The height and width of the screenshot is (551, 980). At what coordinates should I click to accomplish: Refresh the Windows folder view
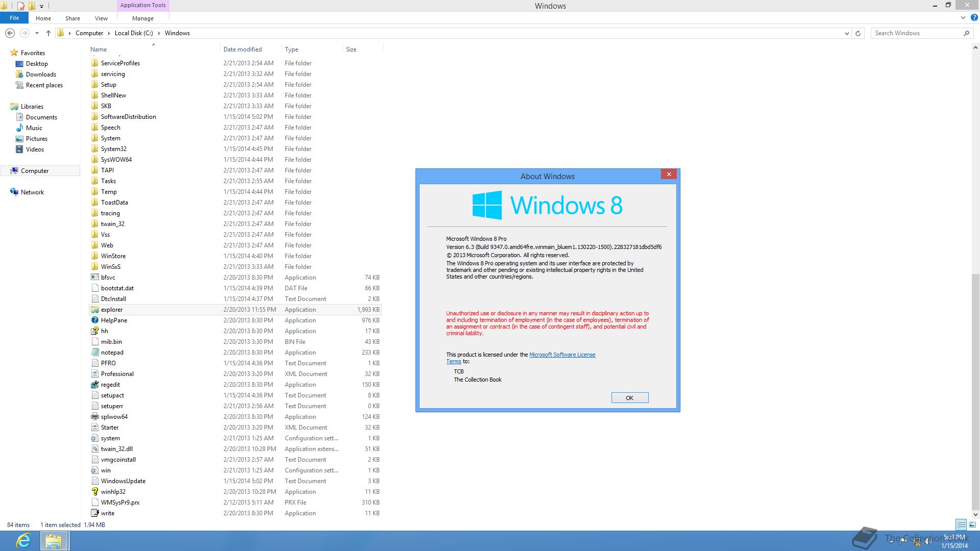click(x=858, y=33)
